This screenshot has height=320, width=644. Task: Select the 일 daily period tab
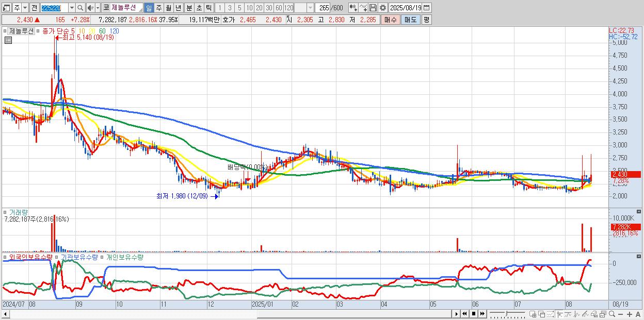(149, 8)
